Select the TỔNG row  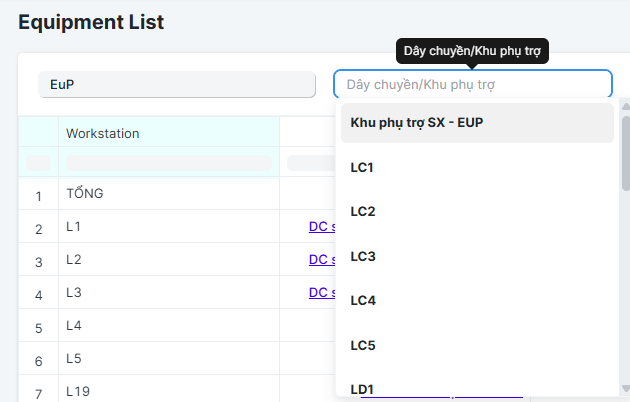click(85, 194)
